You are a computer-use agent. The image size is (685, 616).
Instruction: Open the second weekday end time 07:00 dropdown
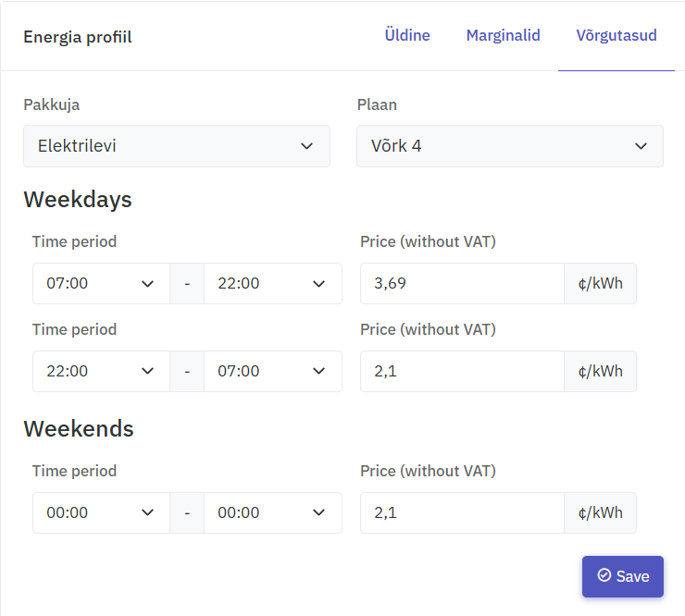point(273,371)
